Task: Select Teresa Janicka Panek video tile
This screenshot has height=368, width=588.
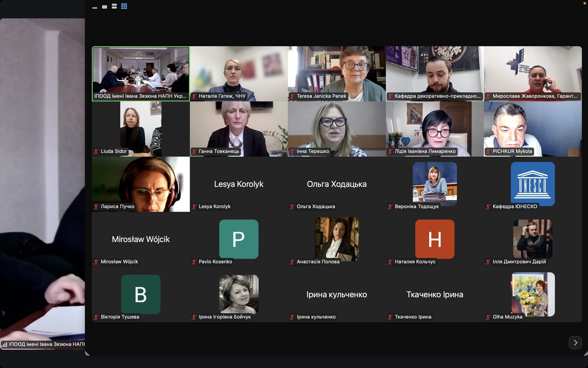Action: pos(337,74)
